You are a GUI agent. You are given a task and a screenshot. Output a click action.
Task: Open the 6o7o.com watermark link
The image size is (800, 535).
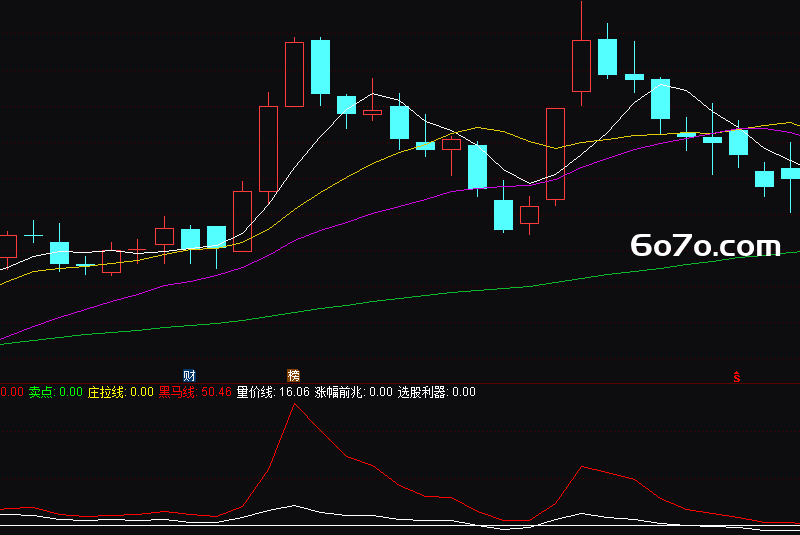(x=706, y=245)
